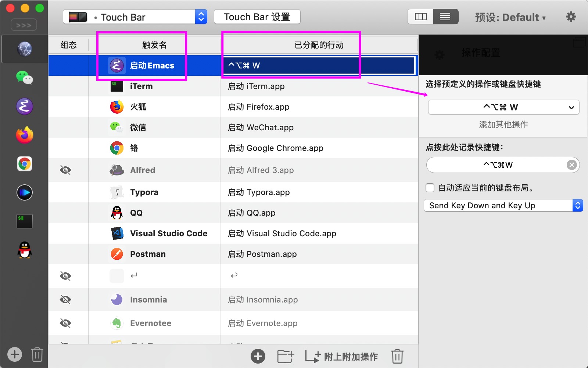The height and width of the screenshot is (368, 588).
Task: Toggle visibility of the Alfred trigger
Action: point(65,170)
